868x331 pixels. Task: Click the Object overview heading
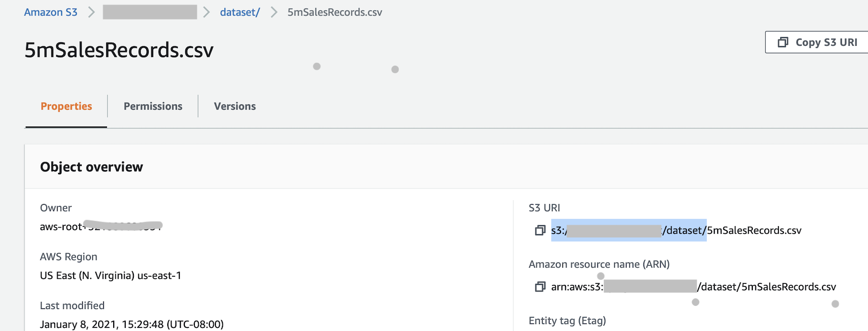92,167
